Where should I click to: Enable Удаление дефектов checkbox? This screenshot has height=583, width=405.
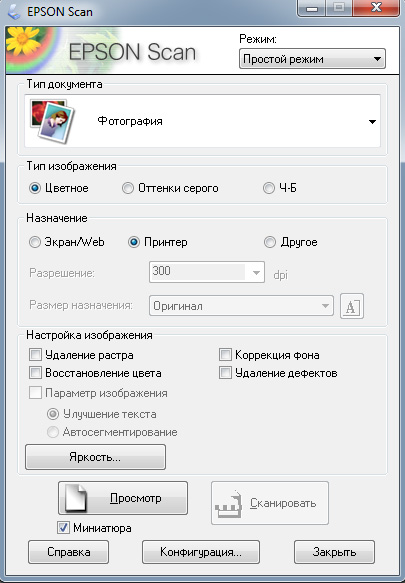click(225, 373)
